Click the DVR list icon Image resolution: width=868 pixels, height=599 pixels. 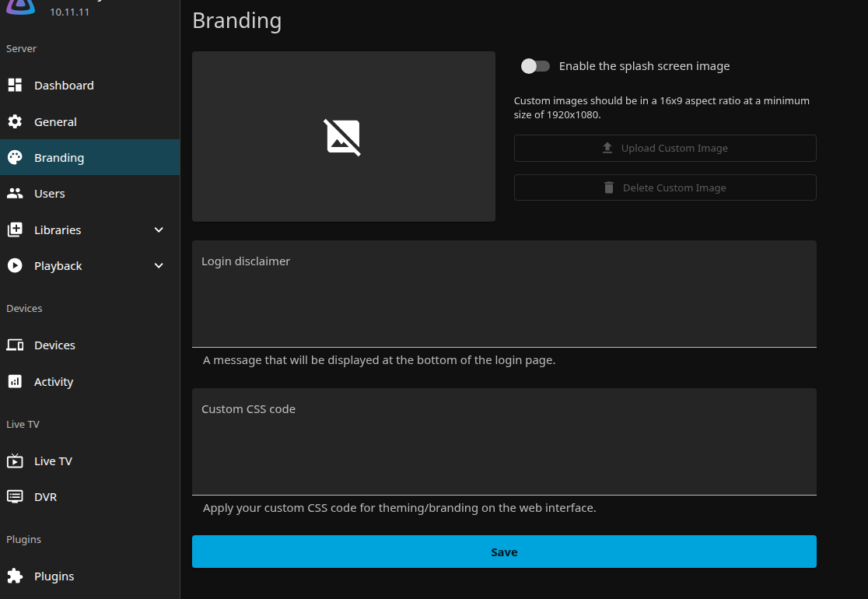[15, 496]
